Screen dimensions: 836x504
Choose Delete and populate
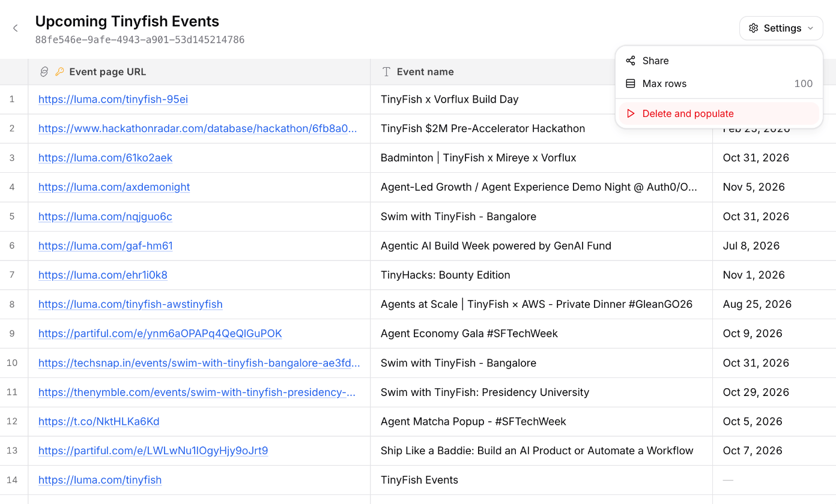719,113
